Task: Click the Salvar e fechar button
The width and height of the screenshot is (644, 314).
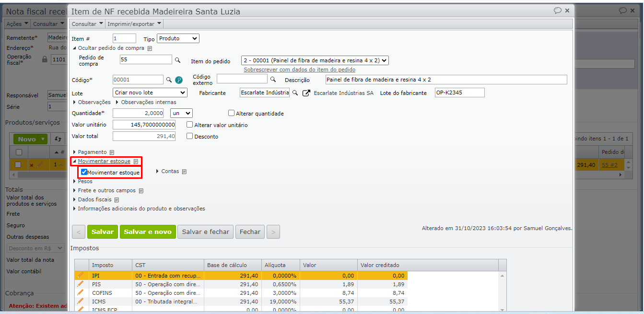Action: click(x=206, y=232)
